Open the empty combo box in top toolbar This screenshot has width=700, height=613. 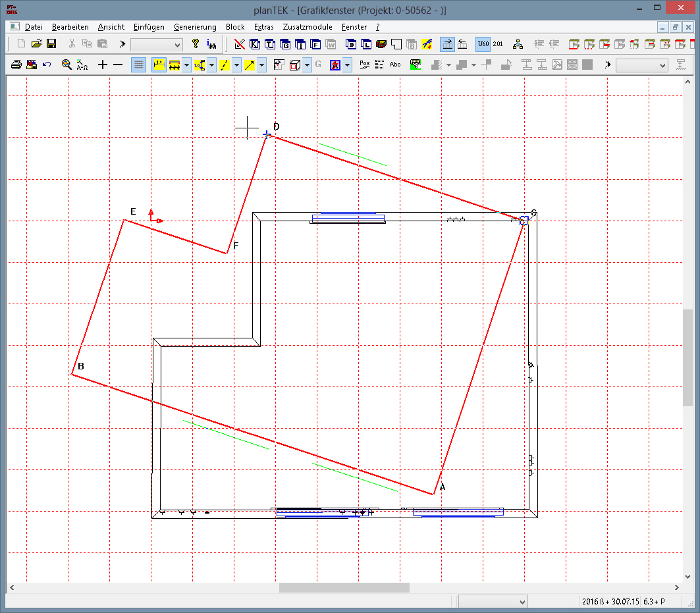(x=157, y=45)
